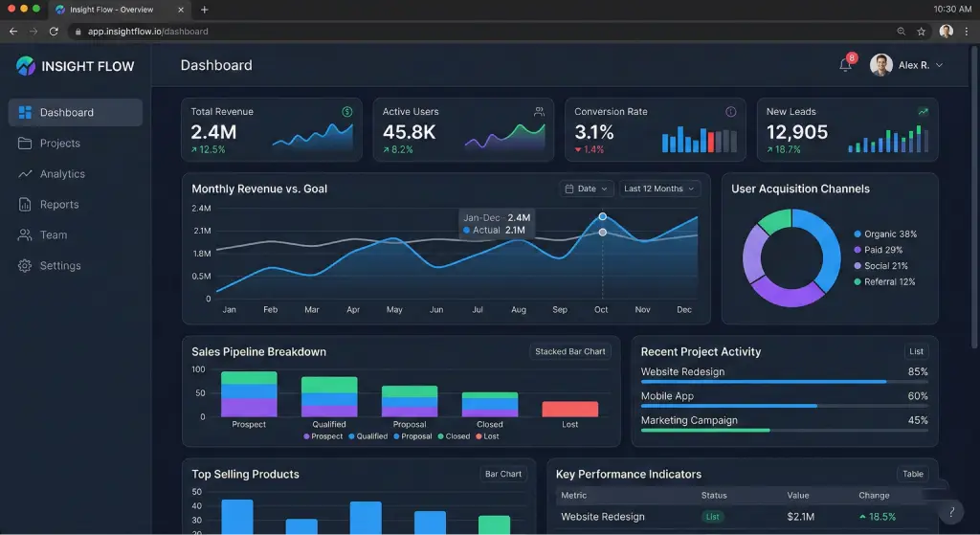Click the notification bell icon

pyautogui.click(x=845, y=65)
